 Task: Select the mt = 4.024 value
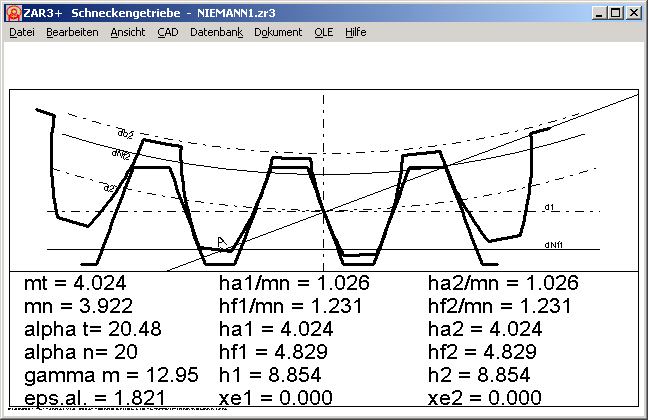pos(75,284)
